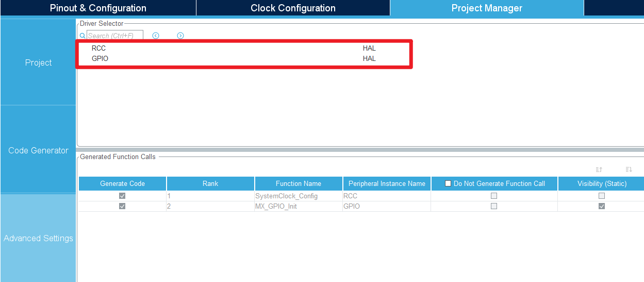Toggle Visibility (Static) for MX_GPIO_Init row

(x=602, y=206)
